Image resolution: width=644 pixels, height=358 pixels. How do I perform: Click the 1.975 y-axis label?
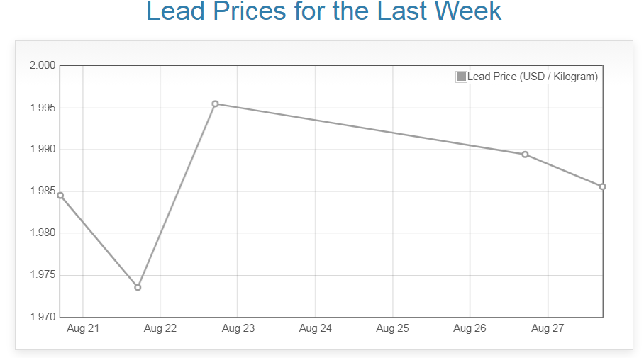click(42, 275)
